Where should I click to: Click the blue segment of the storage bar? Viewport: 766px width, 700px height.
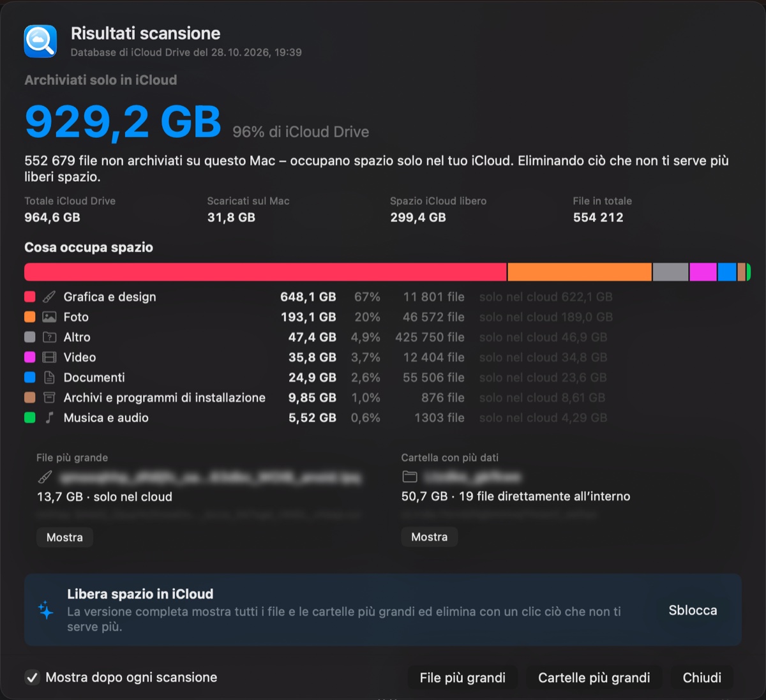pyautogui.click(x=727, y=272)
